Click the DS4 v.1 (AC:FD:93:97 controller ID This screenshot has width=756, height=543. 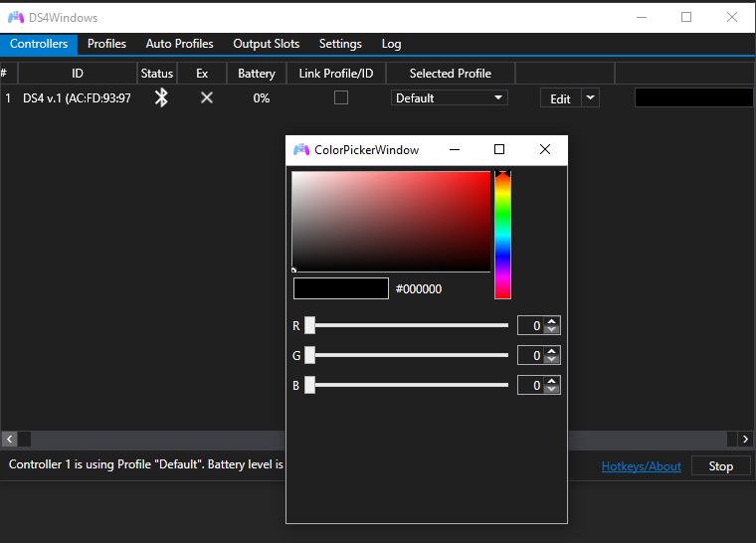coord(77,98)
